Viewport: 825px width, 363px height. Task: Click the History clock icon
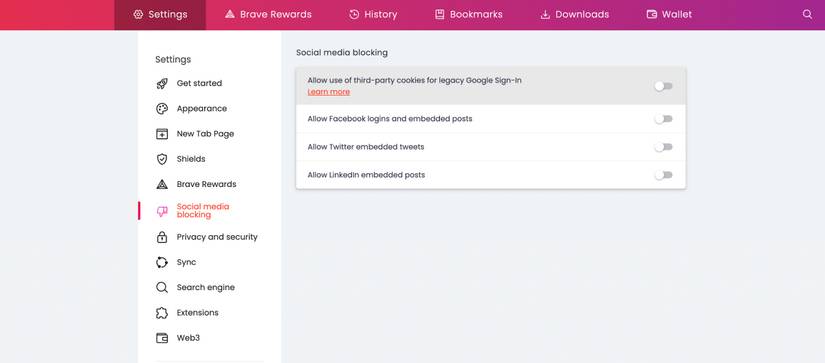click(x=355, y=15)
